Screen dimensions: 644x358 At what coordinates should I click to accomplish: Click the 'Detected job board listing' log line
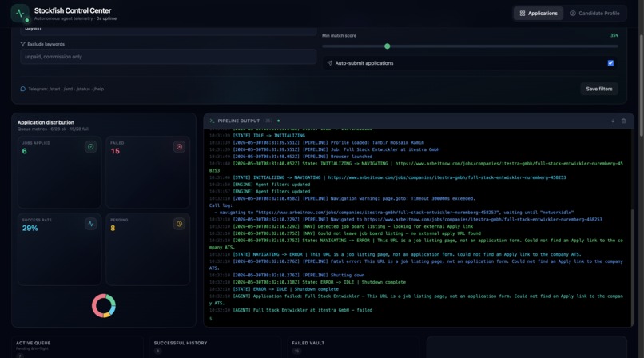point(341,226)
